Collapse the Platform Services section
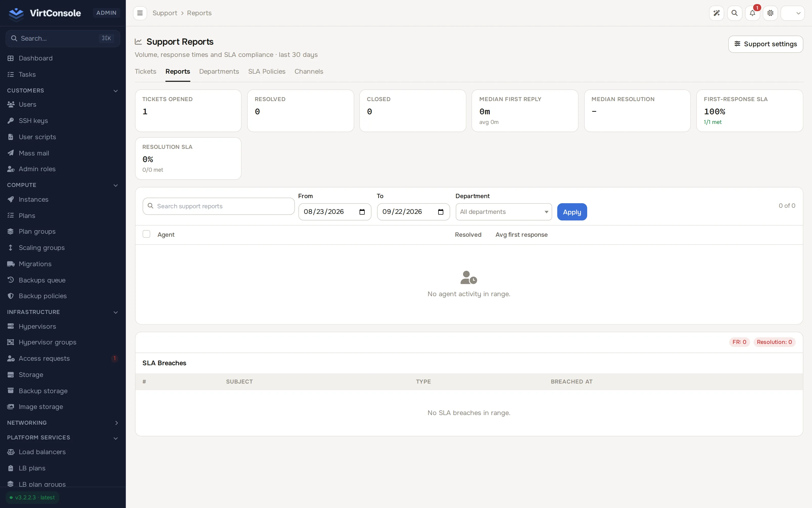The width and height of the screenshot is (812, 508). pos(62,438)
